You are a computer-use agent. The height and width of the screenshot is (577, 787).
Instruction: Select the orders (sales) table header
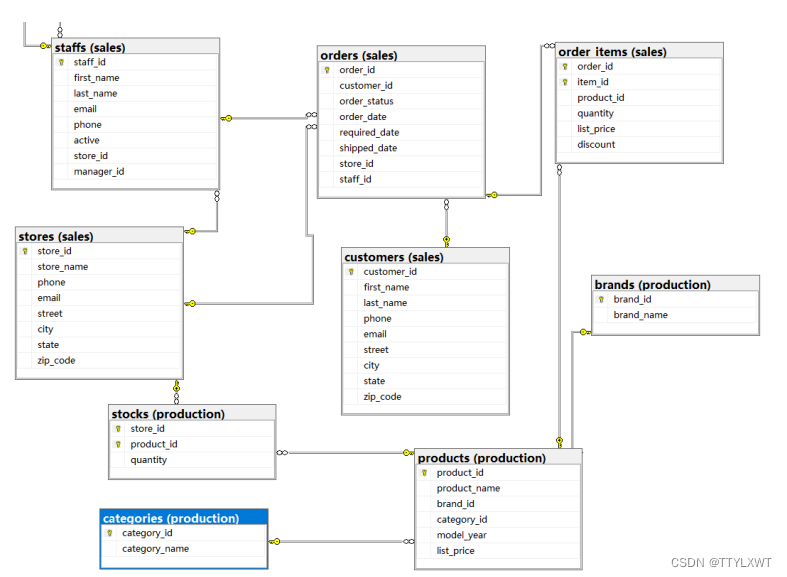pyautogui.click(x=401, y=55)
